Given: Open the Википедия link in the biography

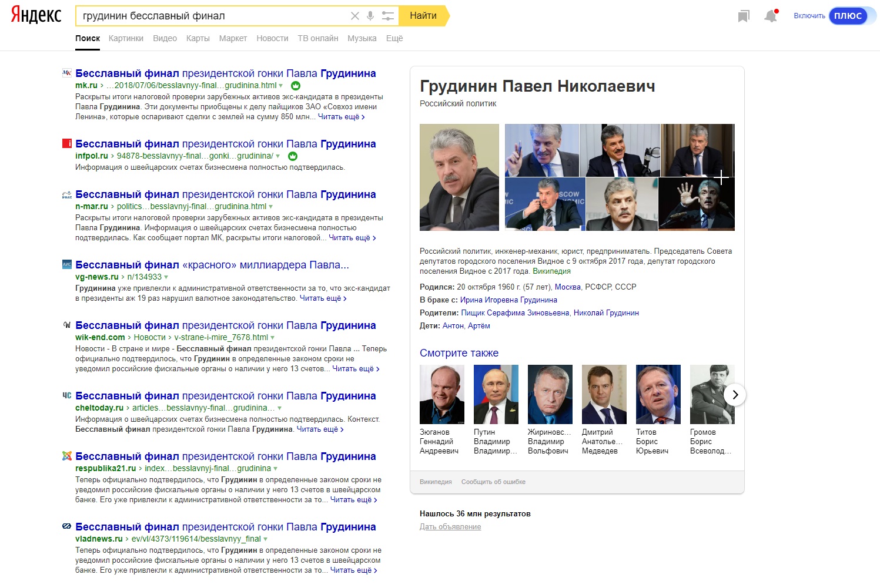Looking at the screenshot, I should 551,271.
